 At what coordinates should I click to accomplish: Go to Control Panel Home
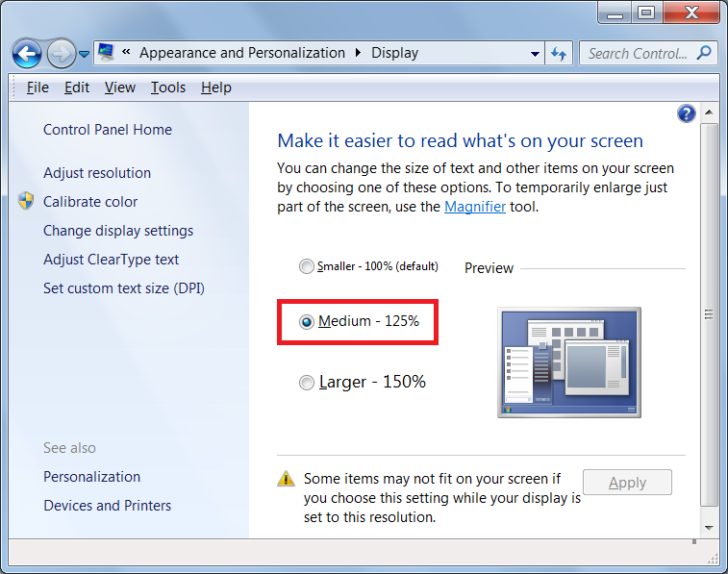[x=108, y=130]
